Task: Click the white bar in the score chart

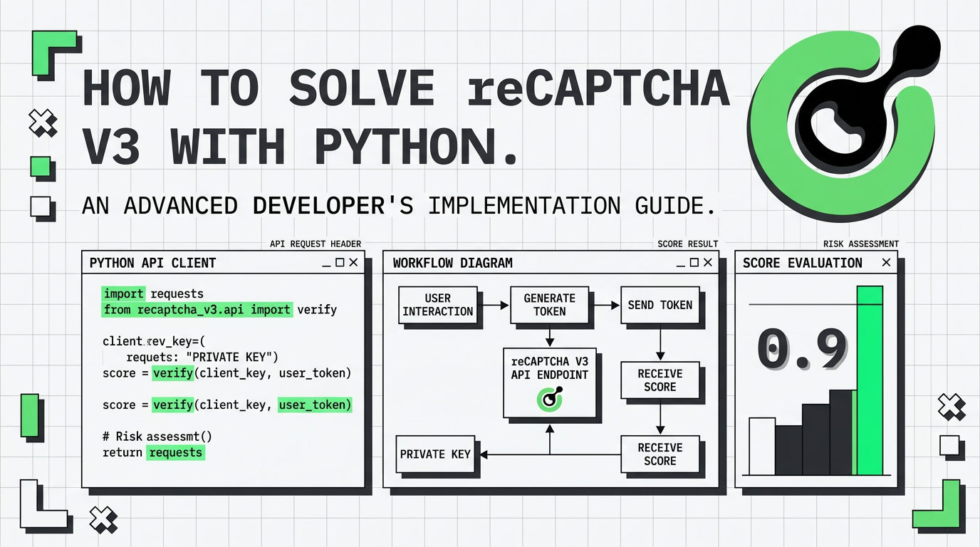Action: coord(761,447)
